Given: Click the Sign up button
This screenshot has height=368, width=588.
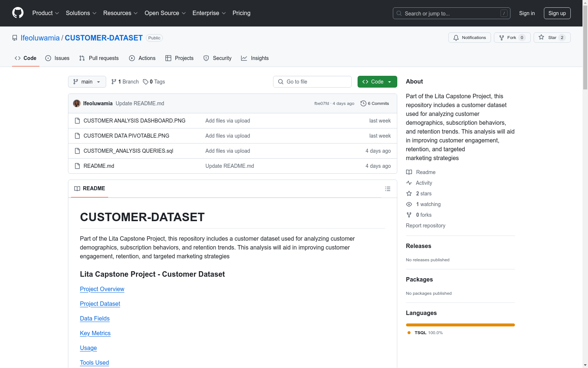Looking at the screenshot, I should coord(557,13).
